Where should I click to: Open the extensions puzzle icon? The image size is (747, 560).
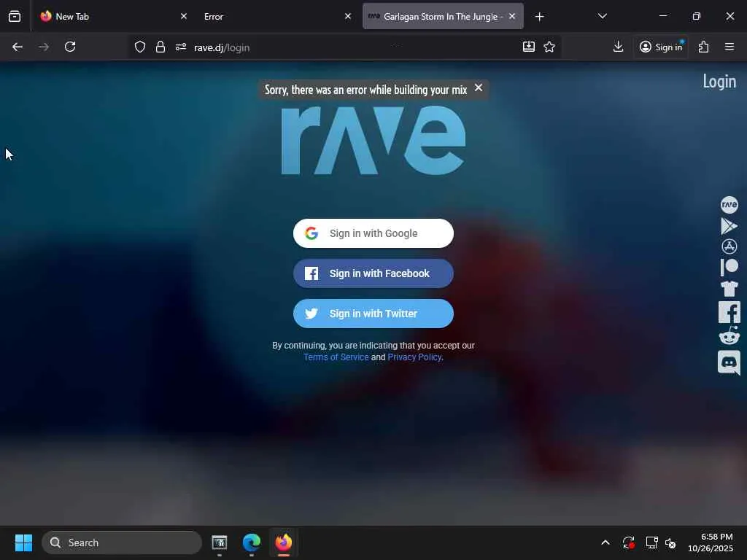tap(704, 47)
